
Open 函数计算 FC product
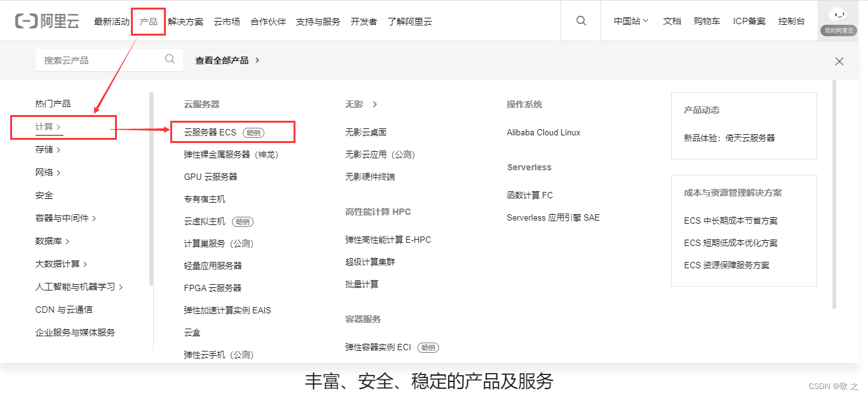pos(530,195)
